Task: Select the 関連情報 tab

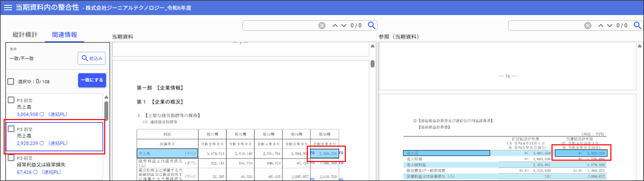Action: (x=64, y=35)
